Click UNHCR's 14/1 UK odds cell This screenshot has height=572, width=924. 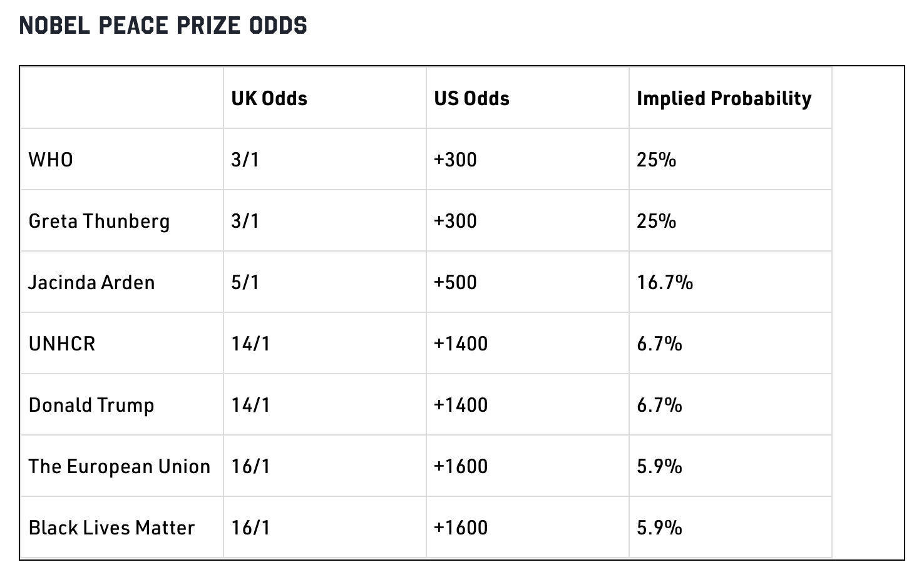250,344
